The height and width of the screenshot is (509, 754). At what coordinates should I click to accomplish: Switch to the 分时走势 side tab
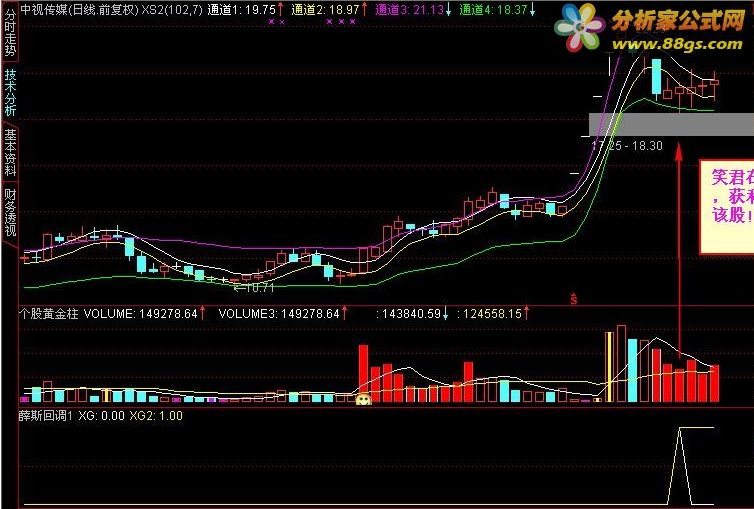[x=10, y=32]
